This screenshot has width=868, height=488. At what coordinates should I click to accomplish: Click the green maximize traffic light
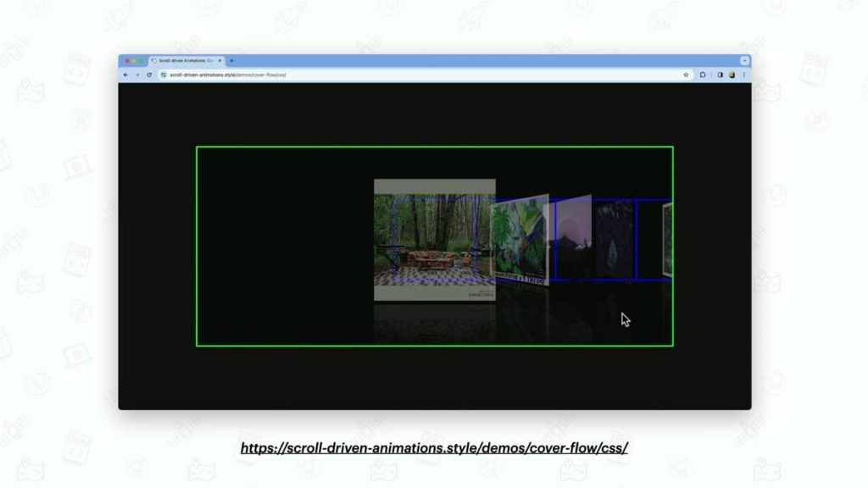click(140, 60)
